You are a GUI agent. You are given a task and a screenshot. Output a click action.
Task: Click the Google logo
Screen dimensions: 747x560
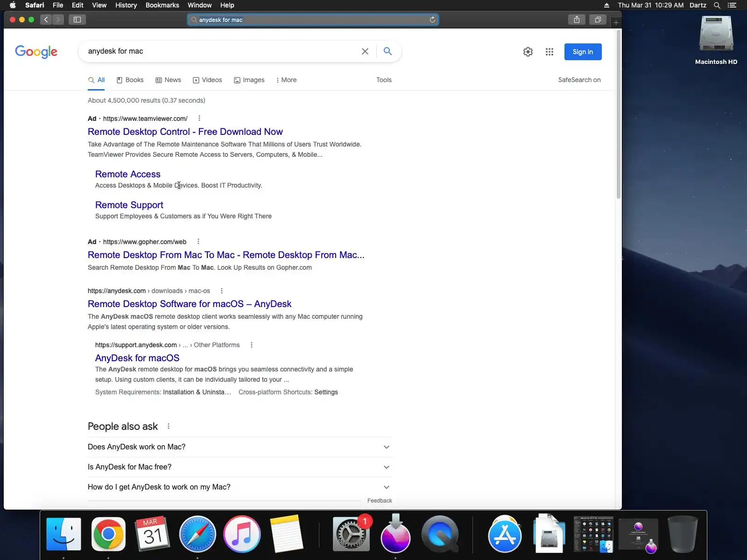[36, 52]
